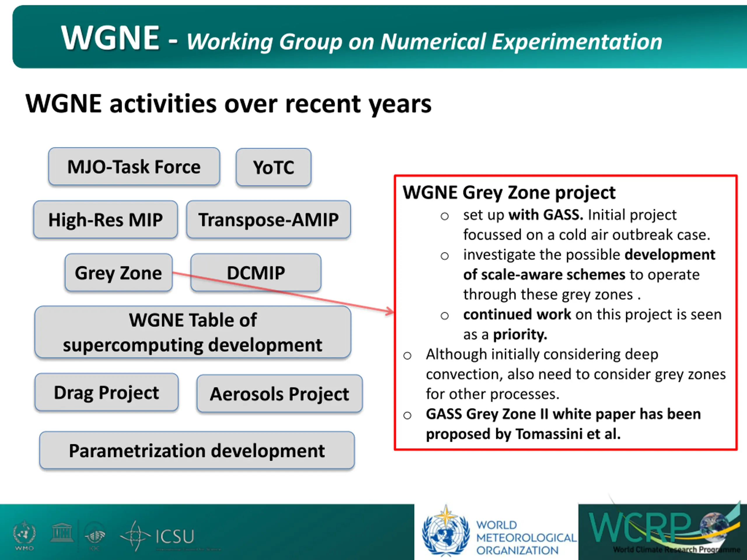Click the Aerosols Project box
Screen dimensions: 747x560
click(279, 393)
